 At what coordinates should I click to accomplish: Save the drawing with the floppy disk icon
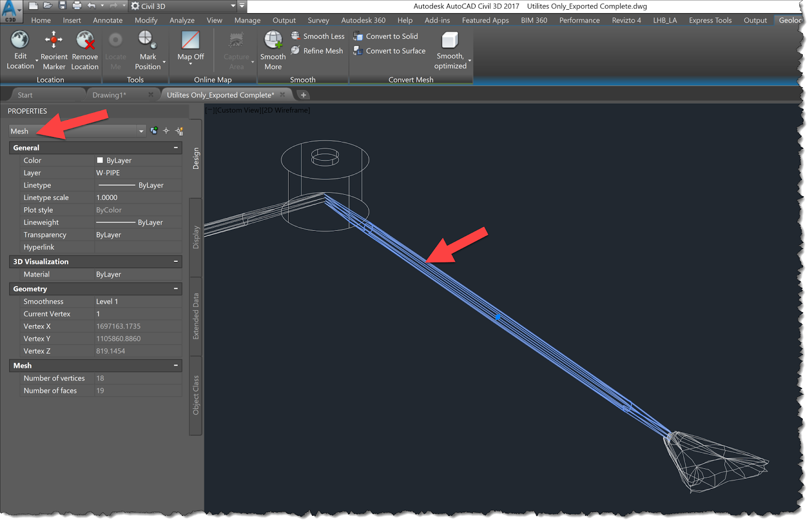pyautogui.click(x=62, y=6)
